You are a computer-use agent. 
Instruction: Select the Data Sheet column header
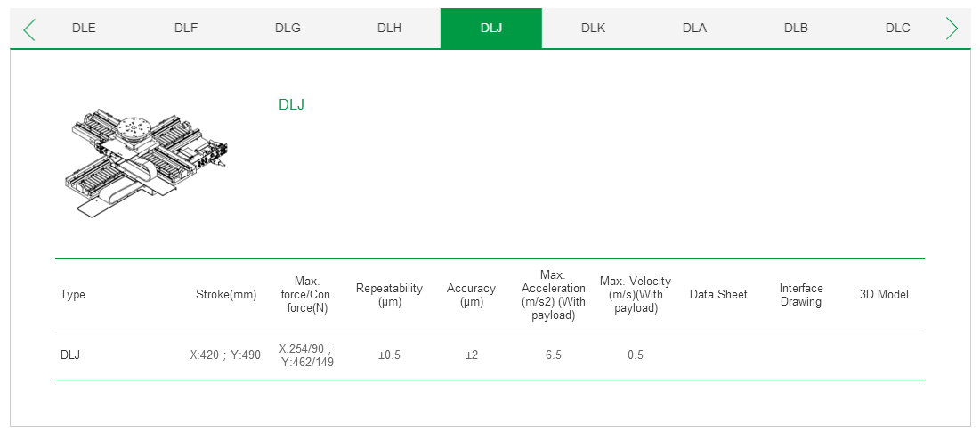tap(718, 295)
